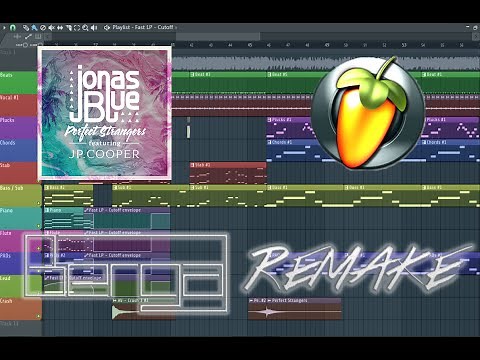Open clip menu of Stab #1 clip
The height and width of the screenshot is (360, 480).
192,165
